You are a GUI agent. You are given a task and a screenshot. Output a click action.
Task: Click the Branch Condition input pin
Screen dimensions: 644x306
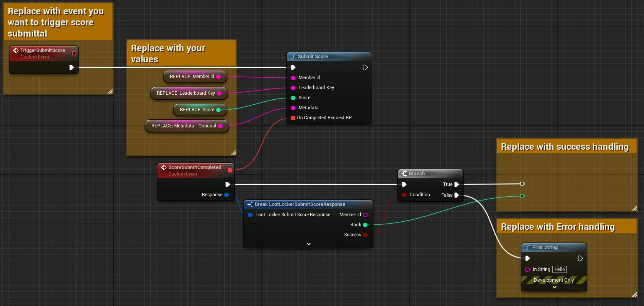404,195
